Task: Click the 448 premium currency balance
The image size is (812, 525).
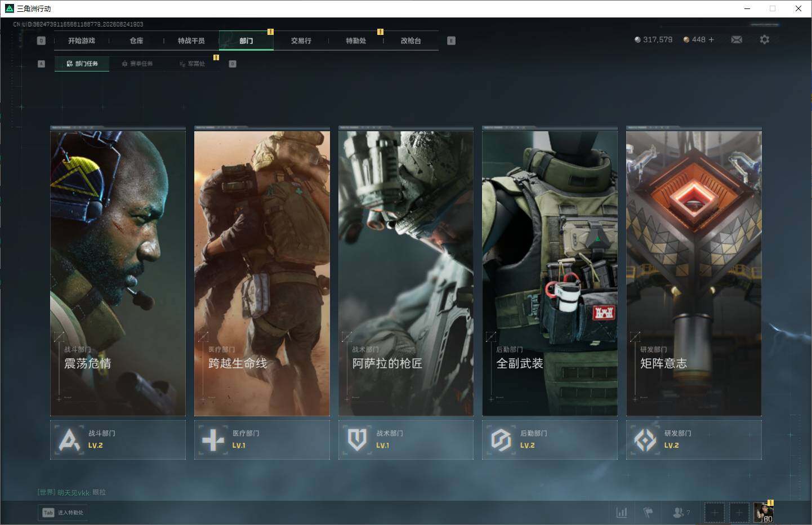Action: 699,39
